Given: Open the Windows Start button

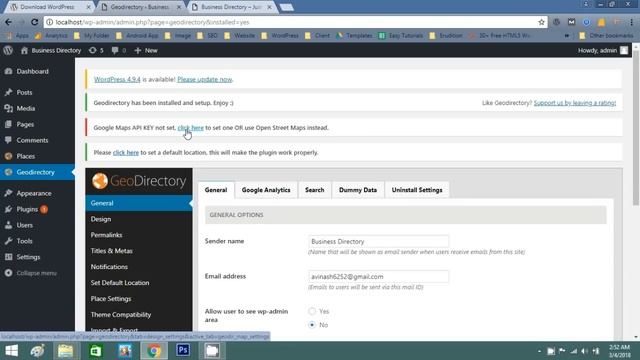Looking at the screenshot, I should tap(11, 351).
